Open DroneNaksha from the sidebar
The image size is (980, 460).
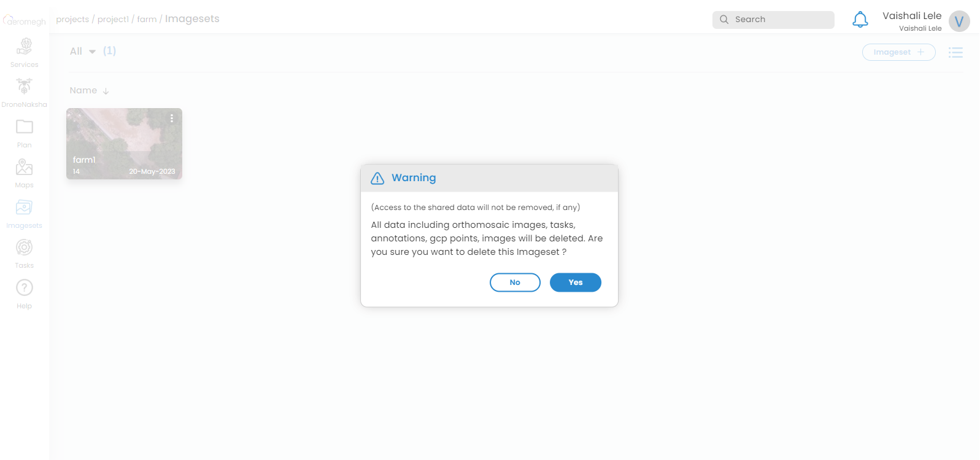pyautogui.click(x=25, y=86)
